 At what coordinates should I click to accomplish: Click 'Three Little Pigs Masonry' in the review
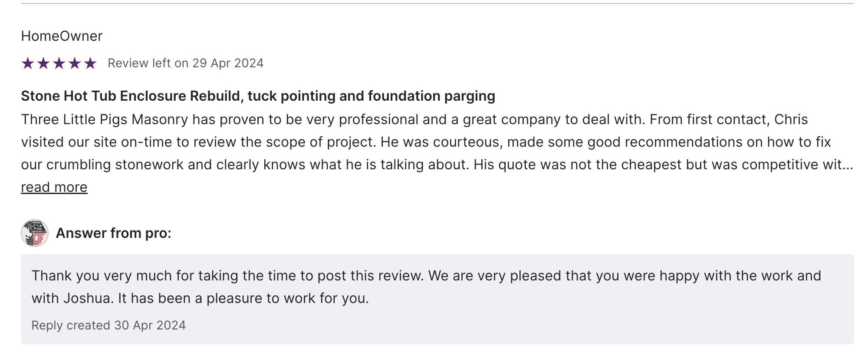coord(104,119)
